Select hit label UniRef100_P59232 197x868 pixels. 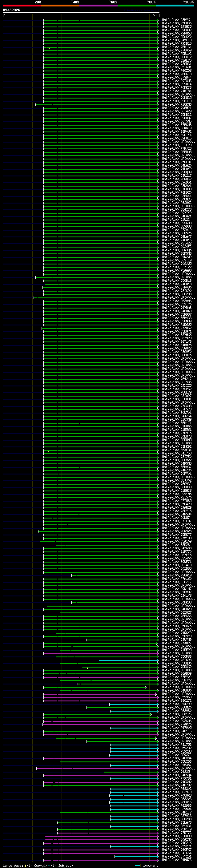click(x=177, y=748)
